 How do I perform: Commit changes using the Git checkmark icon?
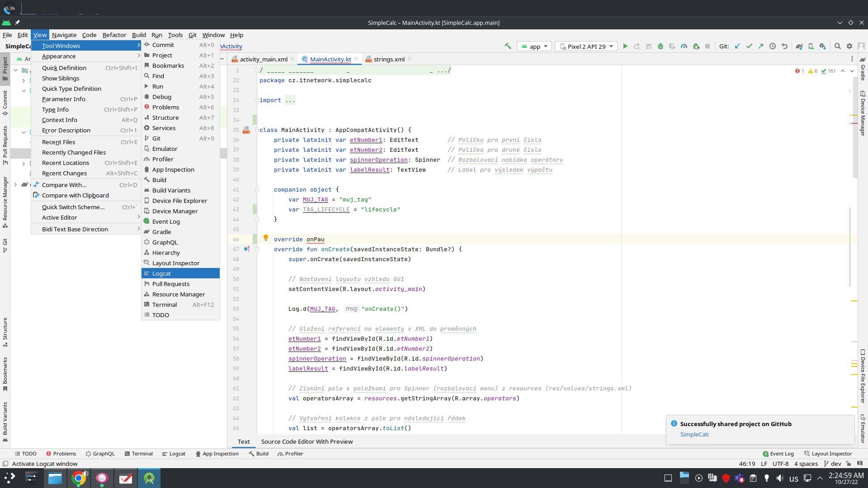(750, 46)
